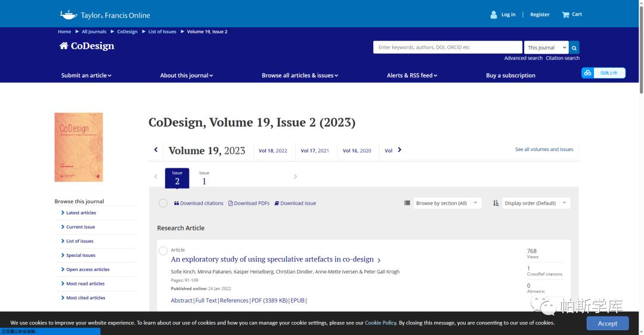This screenshot has height=335, width=644.
Task: Open the article Abstract link
Action: (x=181, y=300)
